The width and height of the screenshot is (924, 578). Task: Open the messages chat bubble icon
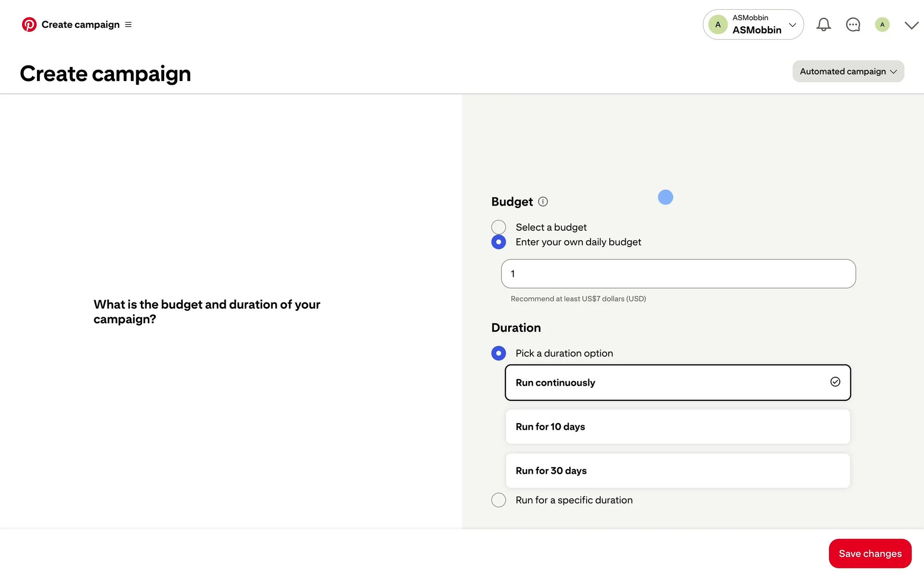[x=853, y=25]
